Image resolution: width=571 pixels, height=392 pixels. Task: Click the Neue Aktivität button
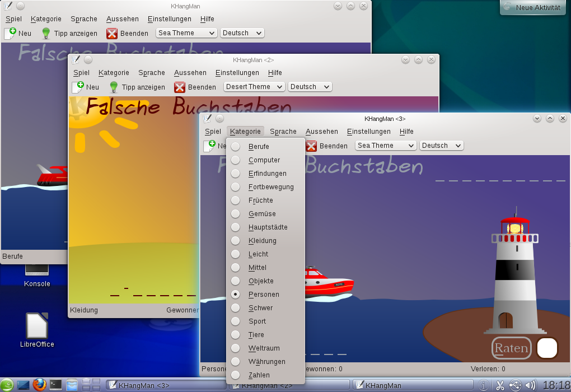[532, 7]
